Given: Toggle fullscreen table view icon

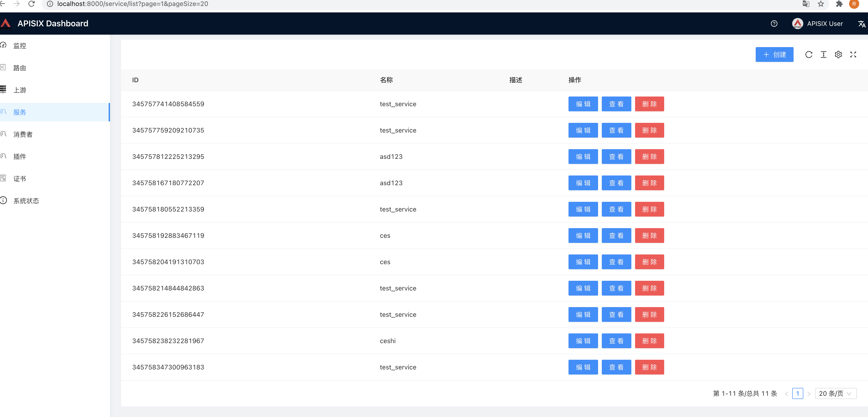Looking at the screenshot, I should 853,54.
